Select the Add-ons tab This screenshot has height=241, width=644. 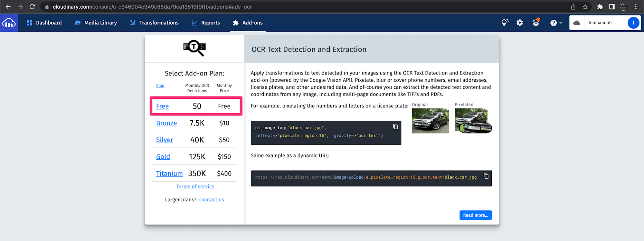pos(248,23)
